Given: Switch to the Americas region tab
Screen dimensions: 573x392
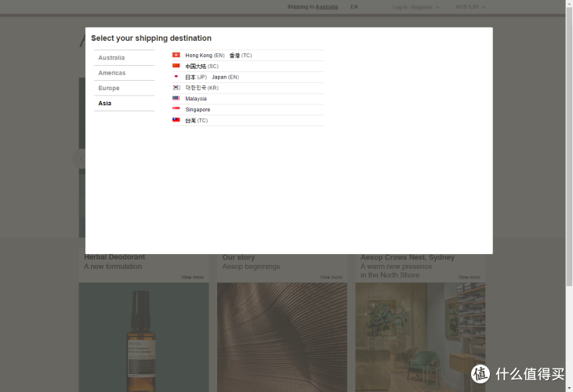Looking at the screenshot, I should [111, 73].
